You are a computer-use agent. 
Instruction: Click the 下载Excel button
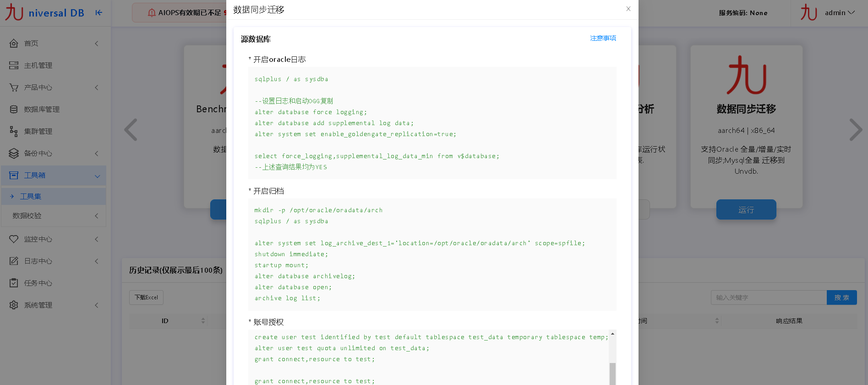coord(146,297)
